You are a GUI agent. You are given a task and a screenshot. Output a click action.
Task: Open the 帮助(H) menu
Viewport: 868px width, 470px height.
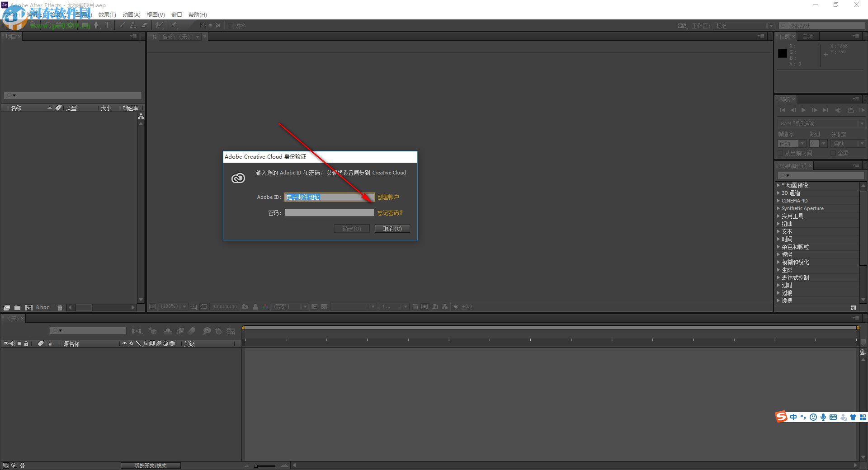tap(198, 15)
